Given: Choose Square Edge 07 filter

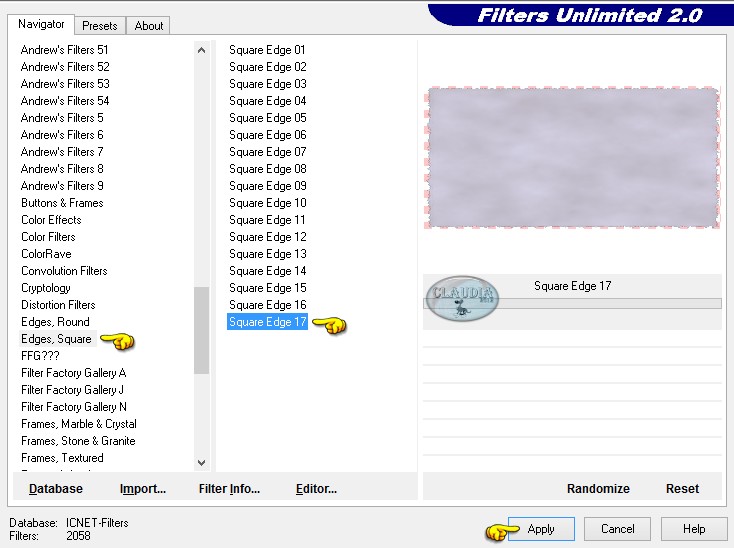Looking at the screenshot, I should click(x=268, y=152).
